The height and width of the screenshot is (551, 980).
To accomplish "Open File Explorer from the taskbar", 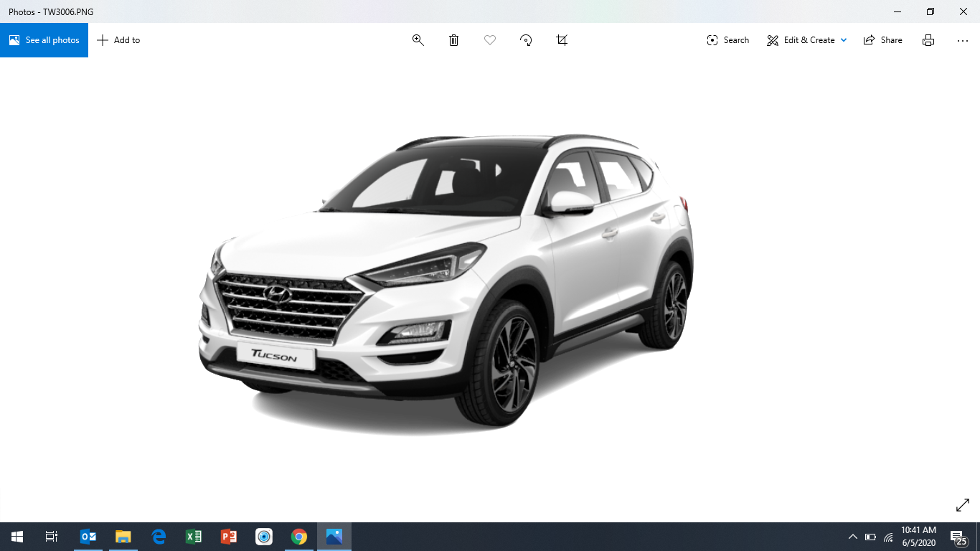I will click(123, 537).
